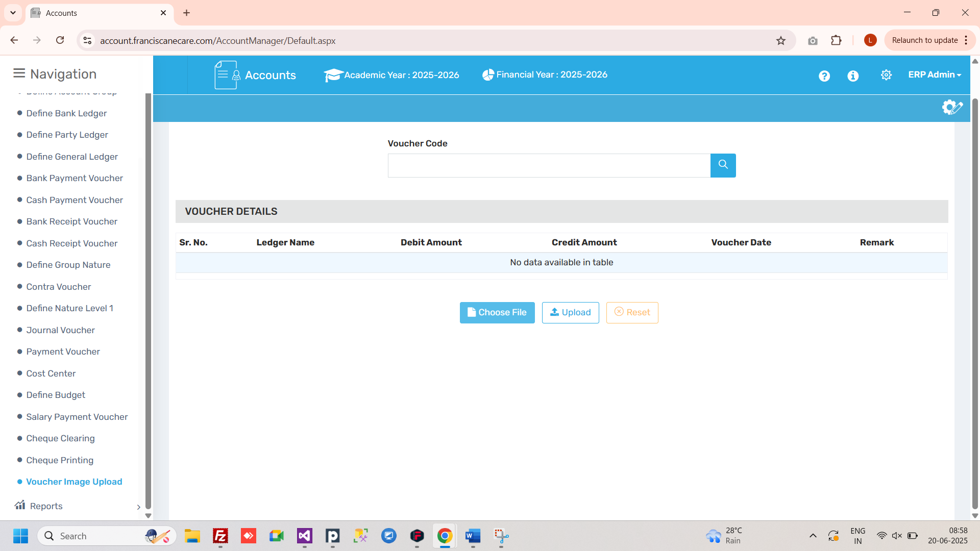Go to Bank Payment Voucher menu item
Screen dimensions: 980x551
pos(75,178)
